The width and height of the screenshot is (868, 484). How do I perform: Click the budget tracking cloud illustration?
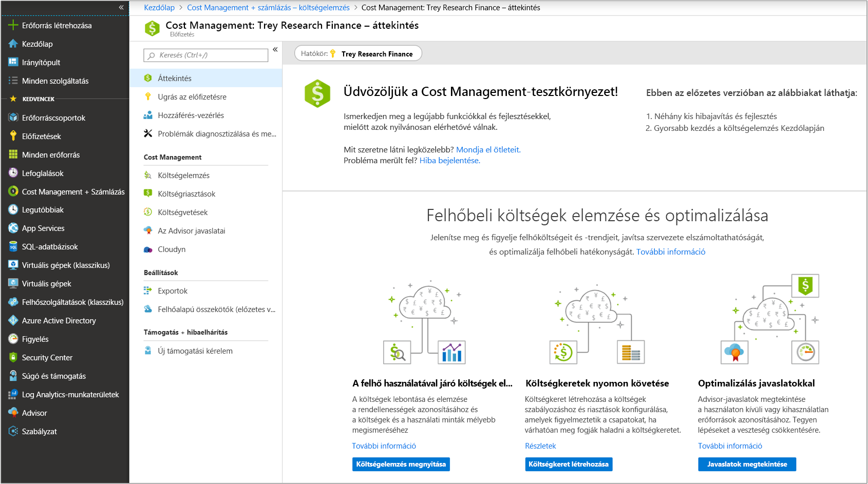597,323
